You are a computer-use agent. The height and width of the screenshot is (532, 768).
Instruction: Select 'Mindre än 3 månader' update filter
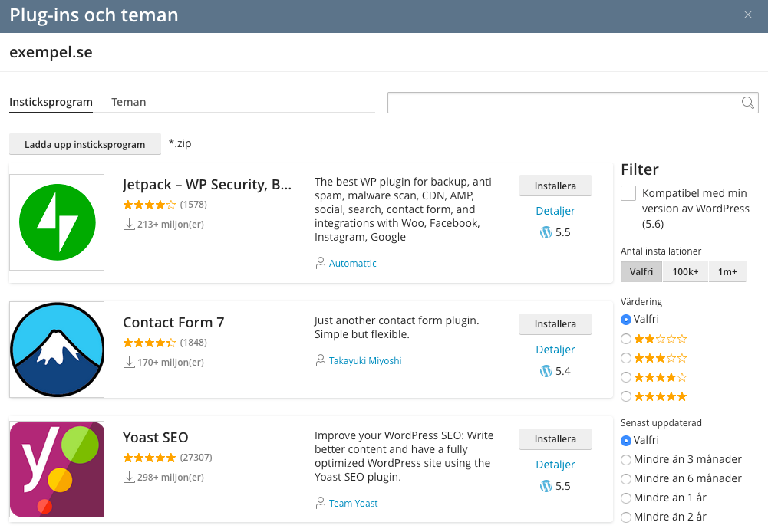click(x=626, y=459)
